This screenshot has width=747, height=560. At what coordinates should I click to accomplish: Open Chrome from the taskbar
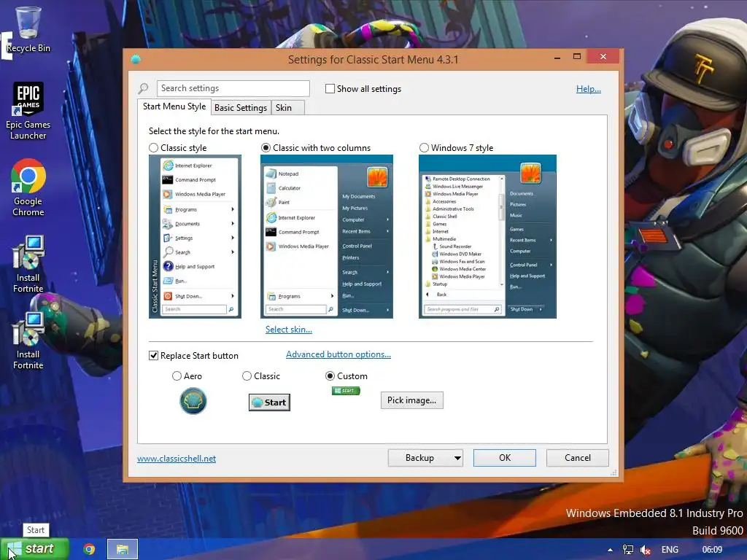pos(89,550)
